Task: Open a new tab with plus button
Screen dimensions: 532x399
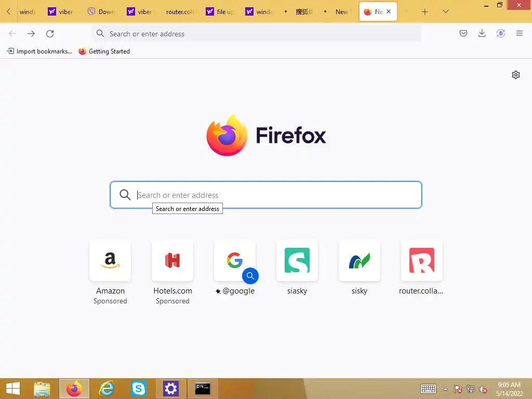Action: point(424,12)
